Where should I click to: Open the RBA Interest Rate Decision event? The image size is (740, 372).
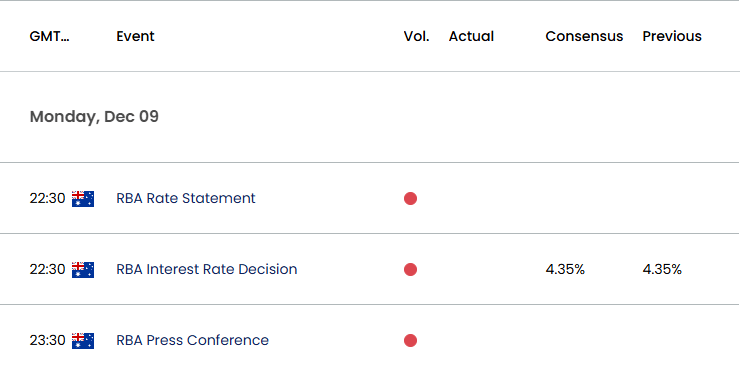pyautogui.click(x=207, y=269)
